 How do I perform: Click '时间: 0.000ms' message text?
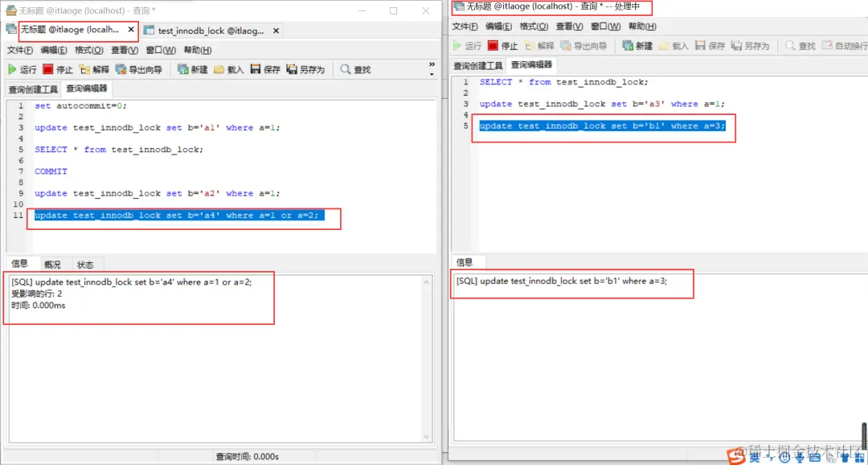39,305
